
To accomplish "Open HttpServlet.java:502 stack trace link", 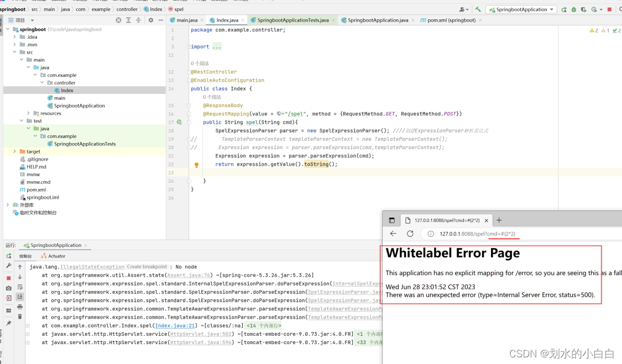I will point(201,334).
